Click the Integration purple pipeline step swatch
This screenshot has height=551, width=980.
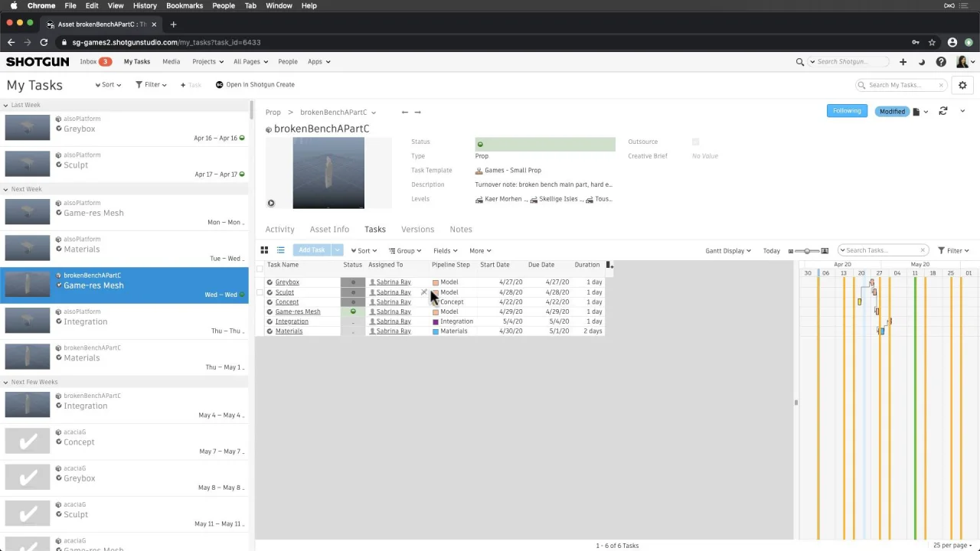(x=436, y=322)
